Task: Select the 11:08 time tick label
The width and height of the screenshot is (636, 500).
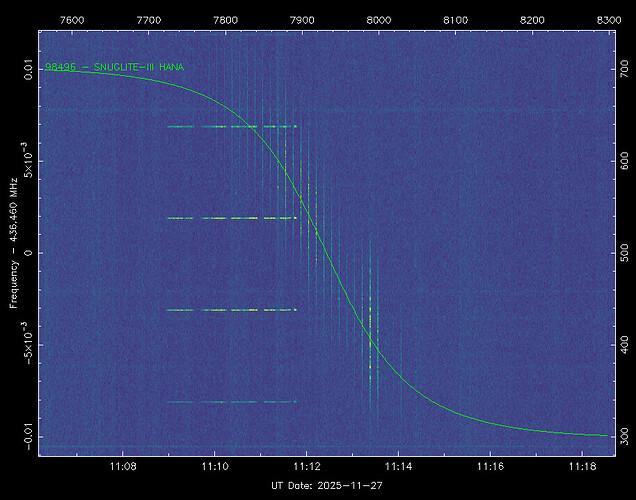Action: (123, 467)
